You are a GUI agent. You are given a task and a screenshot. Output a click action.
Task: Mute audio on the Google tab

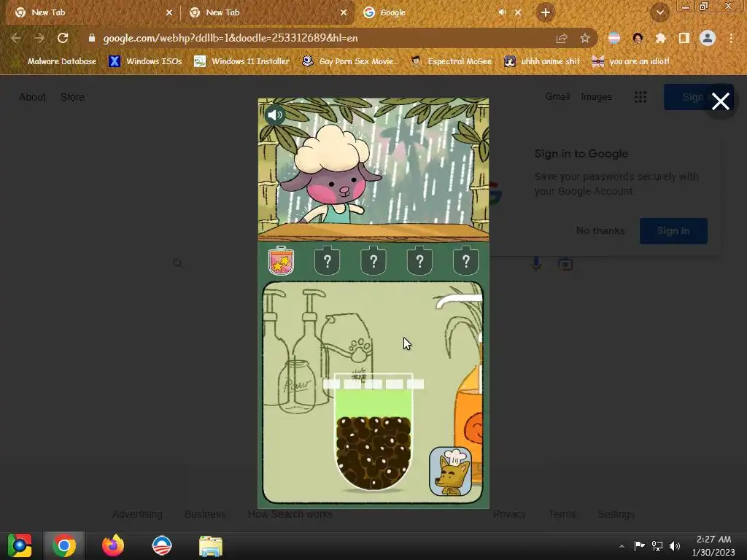(x=501, y=12)
